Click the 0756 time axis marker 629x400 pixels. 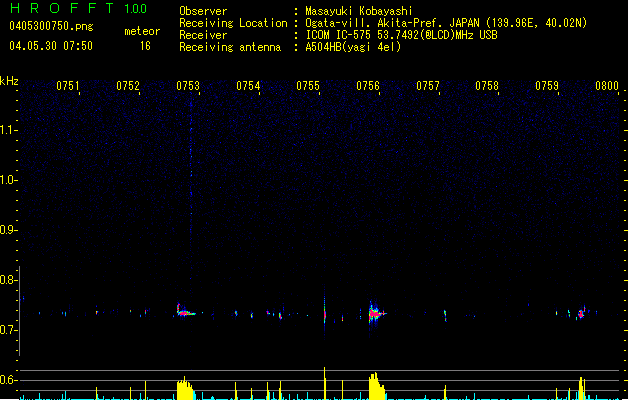[x=368, y=86]
